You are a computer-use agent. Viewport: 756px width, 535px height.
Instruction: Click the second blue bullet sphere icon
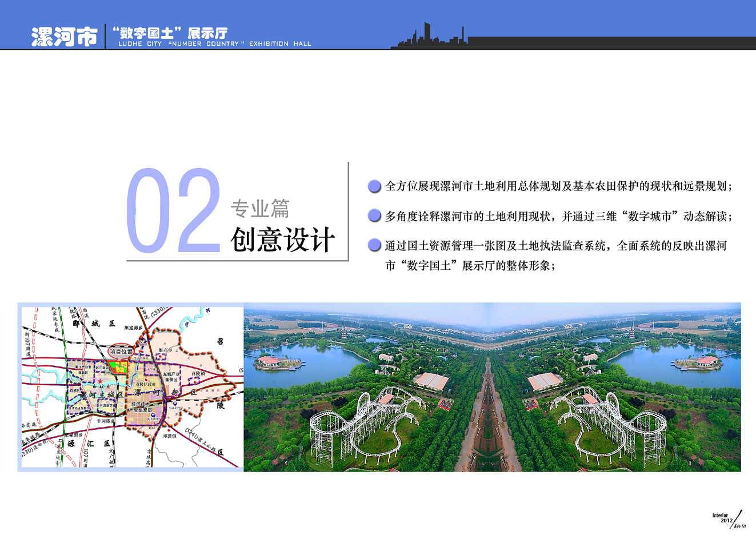pos(374,216)
